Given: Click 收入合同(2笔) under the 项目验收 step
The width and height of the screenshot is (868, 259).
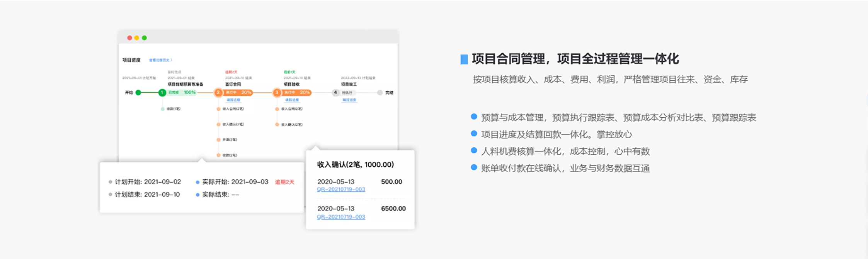Looking at the screenshot, I should click(x=292, y=109).
